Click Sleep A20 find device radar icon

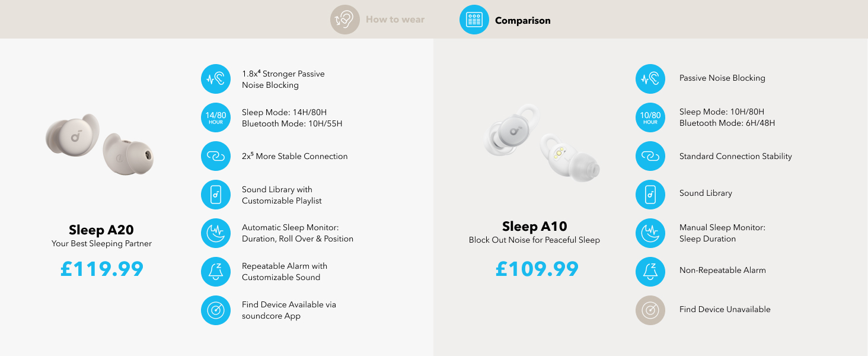point(216,310)
